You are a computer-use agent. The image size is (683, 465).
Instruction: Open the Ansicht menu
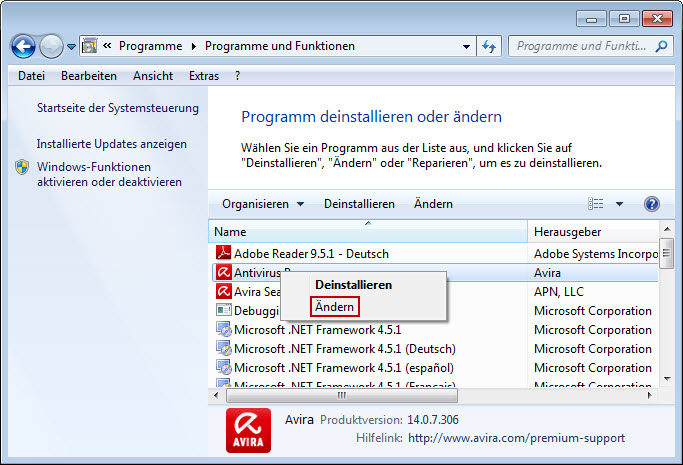pyautogui.click(x=153, y=76)
